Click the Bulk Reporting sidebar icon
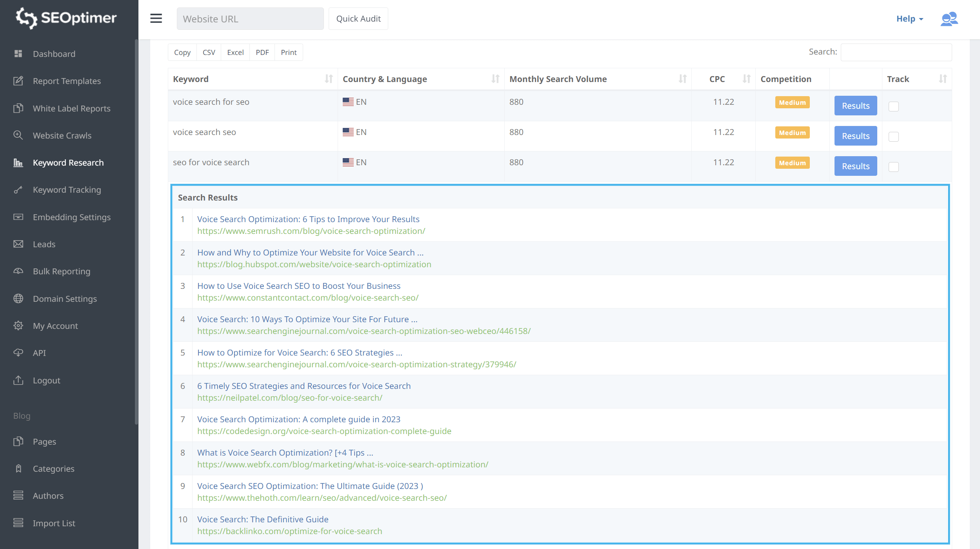Screen dimensions: 980x549 pyautogui.click(x=19, y=271)
